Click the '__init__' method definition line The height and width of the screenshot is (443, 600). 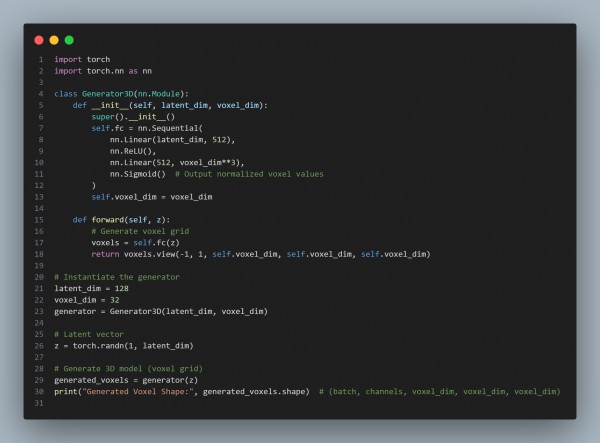(170, 105)
